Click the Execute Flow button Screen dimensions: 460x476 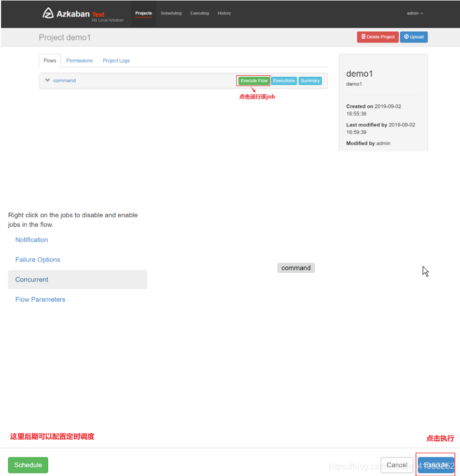coord(254,81)
